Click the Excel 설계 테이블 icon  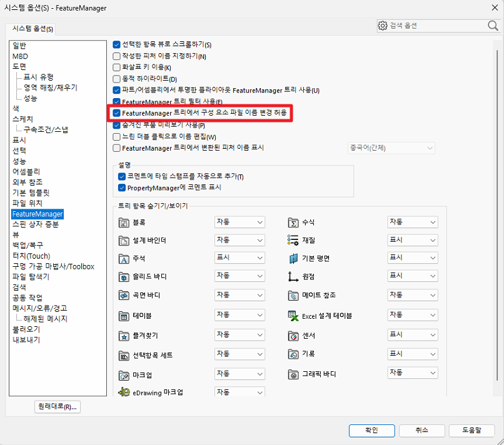293,316
